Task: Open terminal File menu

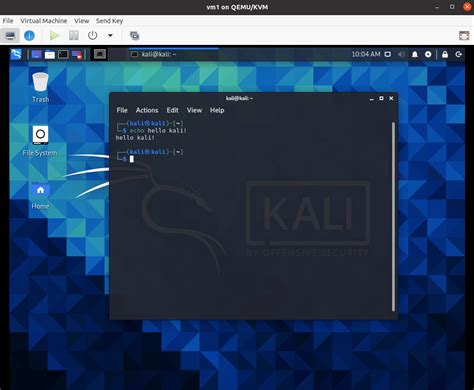Action: (x=122, y=110)
